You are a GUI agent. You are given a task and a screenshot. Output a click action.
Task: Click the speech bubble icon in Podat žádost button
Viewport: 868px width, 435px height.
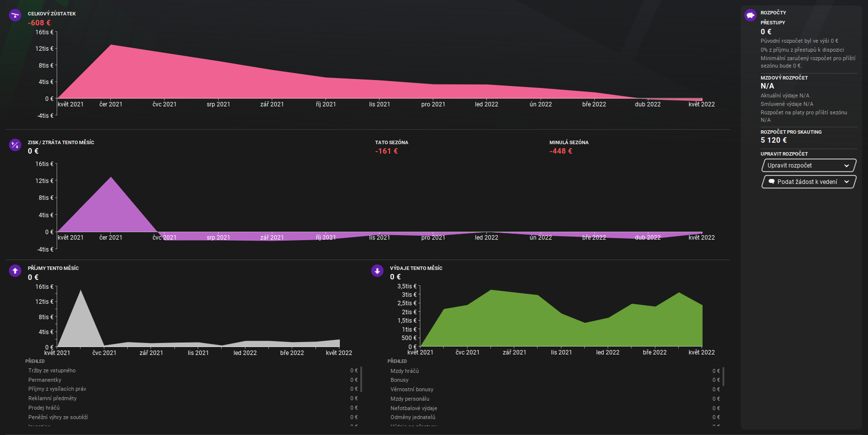[772, 182]
